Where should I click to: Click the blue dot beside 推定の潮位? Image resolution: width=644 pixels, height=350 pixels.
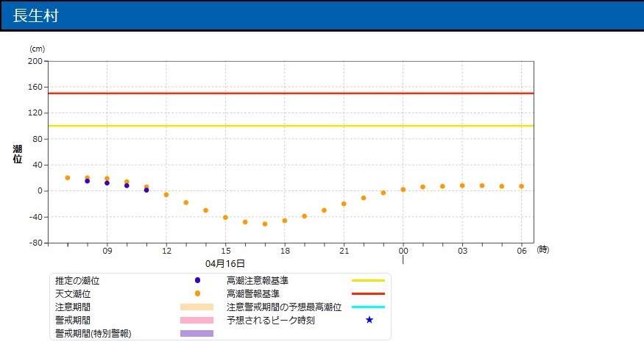point(197,280)
